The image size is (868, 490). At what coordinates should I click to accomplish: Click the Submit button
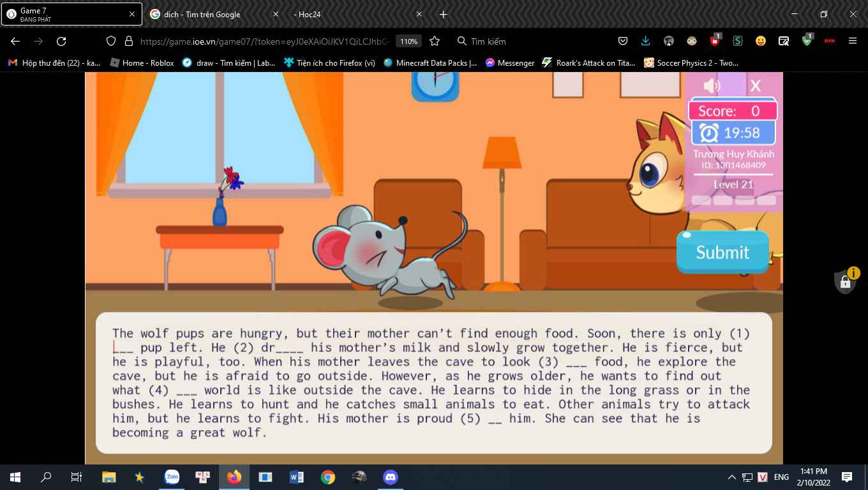[x=722, y=252]
